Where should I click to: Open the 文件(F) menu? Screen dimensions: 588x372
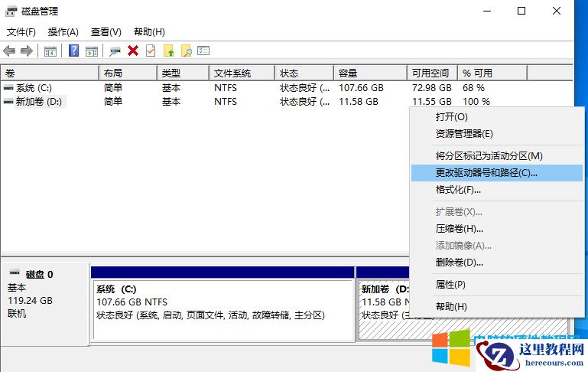(21, 32)
